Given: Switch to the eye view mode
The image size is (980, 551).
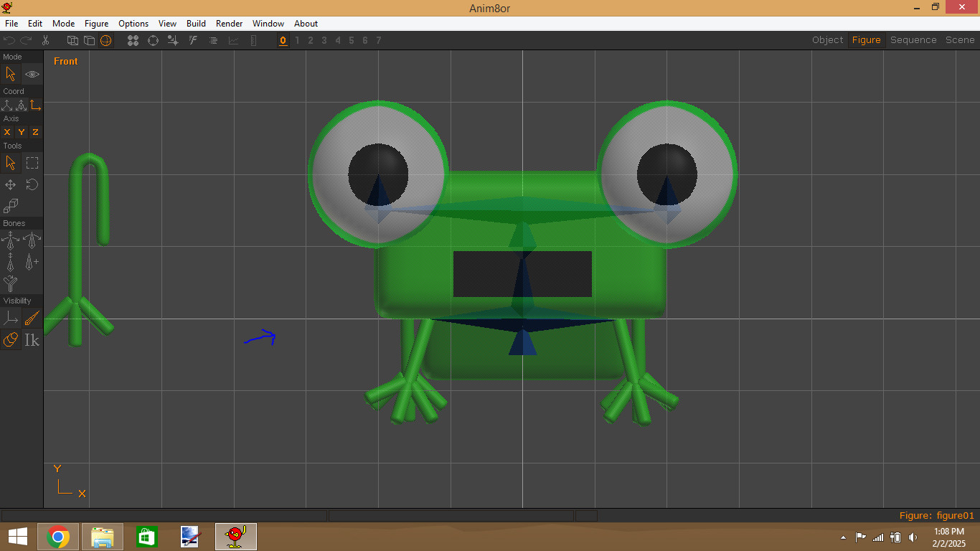Looking at the screenshot, I should pos(32,74).
